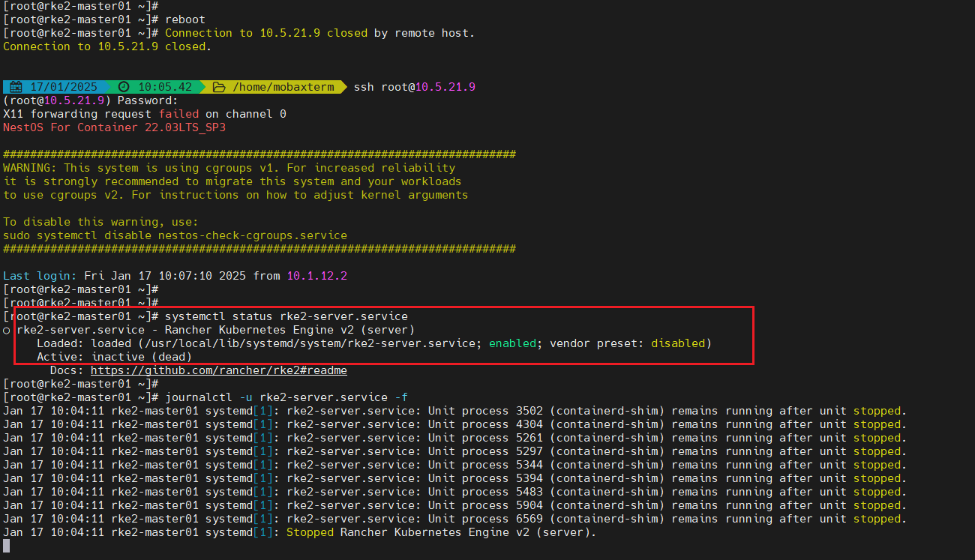Screen dimensions: 975x560
Task: Click the log line for process 5483
Action: [455, 492]
